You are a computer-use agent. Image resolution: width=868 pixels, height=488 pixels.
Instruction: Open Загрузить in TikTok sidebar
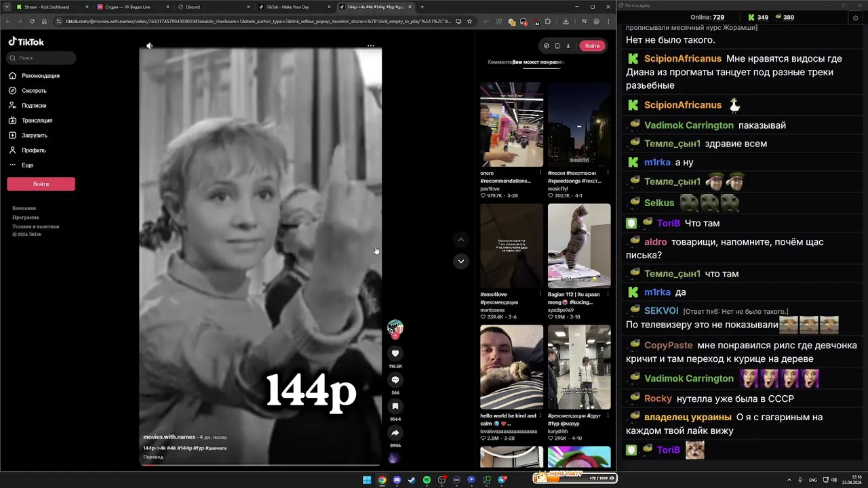(x=28, y=135)
